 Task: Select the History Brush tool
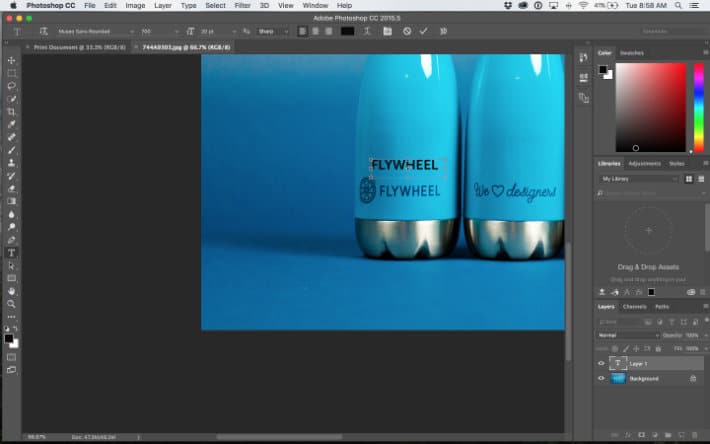[12, 176]
